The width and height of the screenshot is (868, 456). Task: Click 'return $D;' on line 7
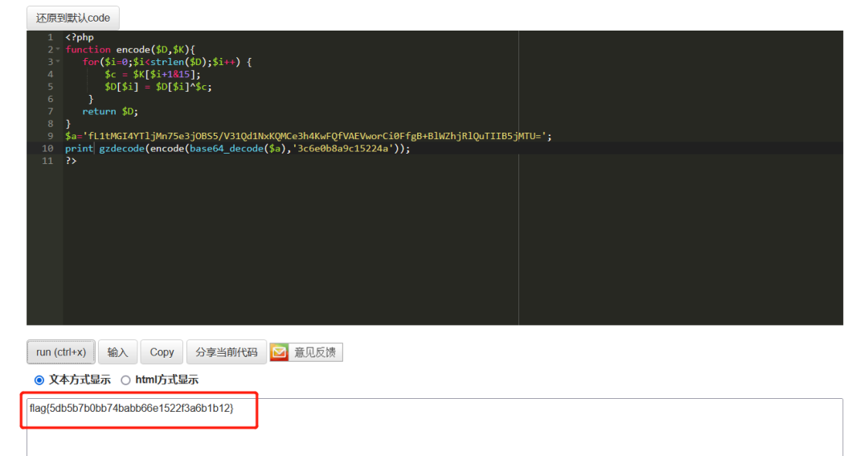[110, 111]
